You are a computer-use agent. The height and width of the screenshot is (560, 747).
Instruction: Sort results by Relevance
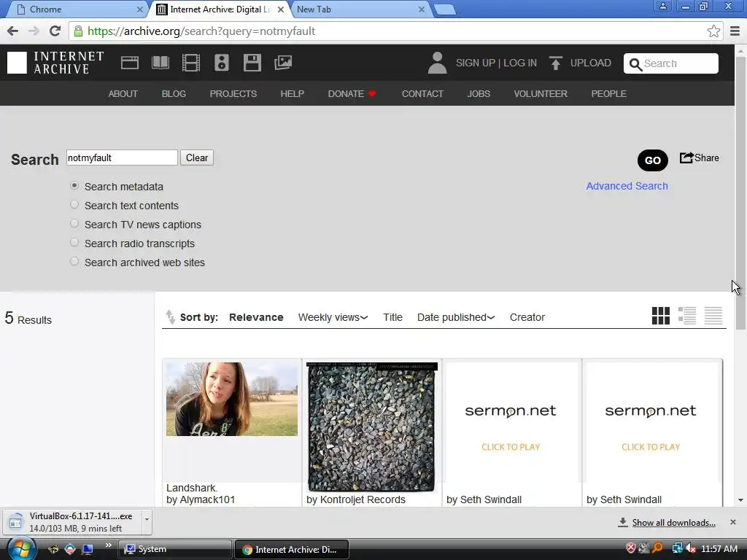(x=256, y=317)
